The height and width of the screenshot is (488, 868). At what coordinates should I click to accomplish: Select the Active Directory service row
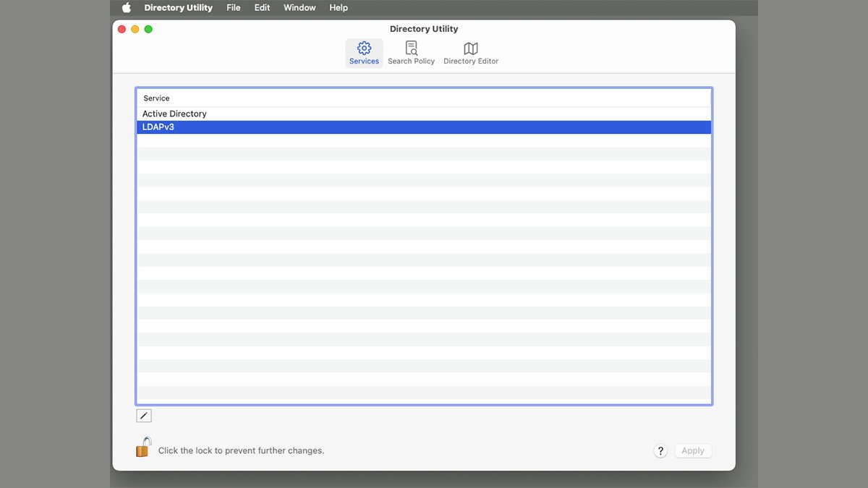(x=424, y=114)
